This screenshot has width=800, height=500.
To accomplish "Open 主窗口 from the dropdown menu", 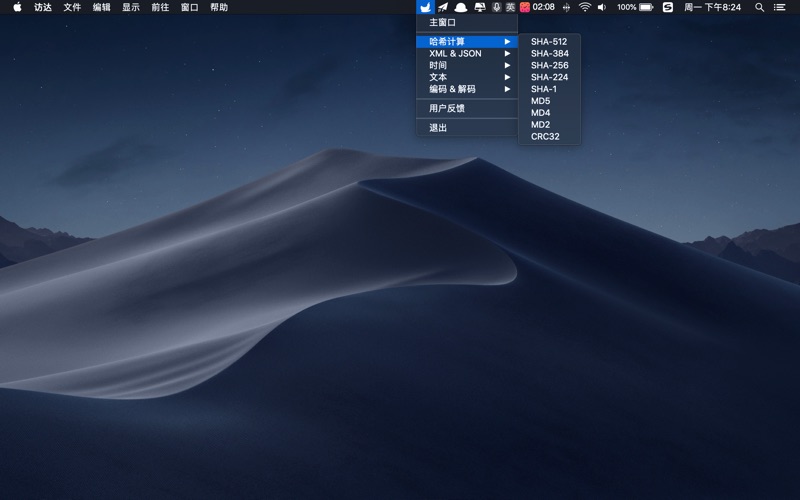I will click(442, 23).
